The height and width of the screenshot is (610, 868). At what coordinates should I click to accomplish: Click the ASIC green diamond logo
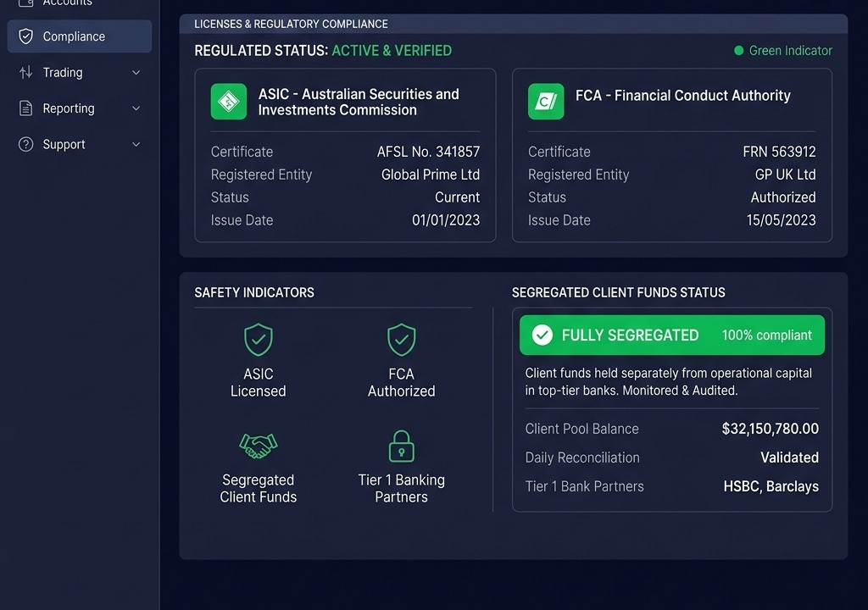click(x=229, y=102)
